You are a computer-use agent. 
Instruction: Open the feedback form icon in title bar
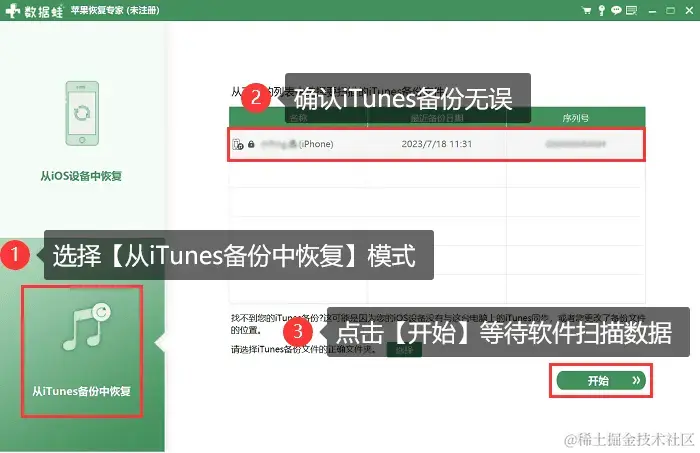pos(631,10)
